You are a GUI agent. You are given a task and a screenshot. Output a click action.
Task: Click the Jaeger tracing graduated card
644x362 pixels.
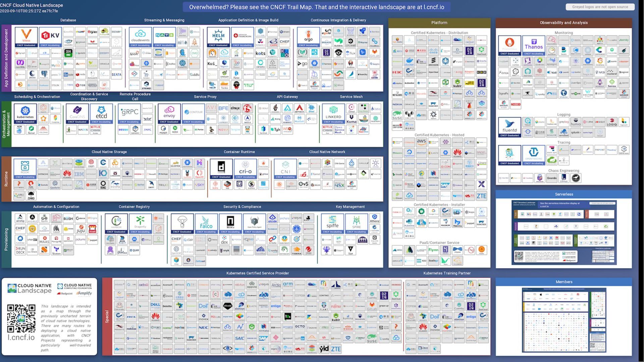509,155
